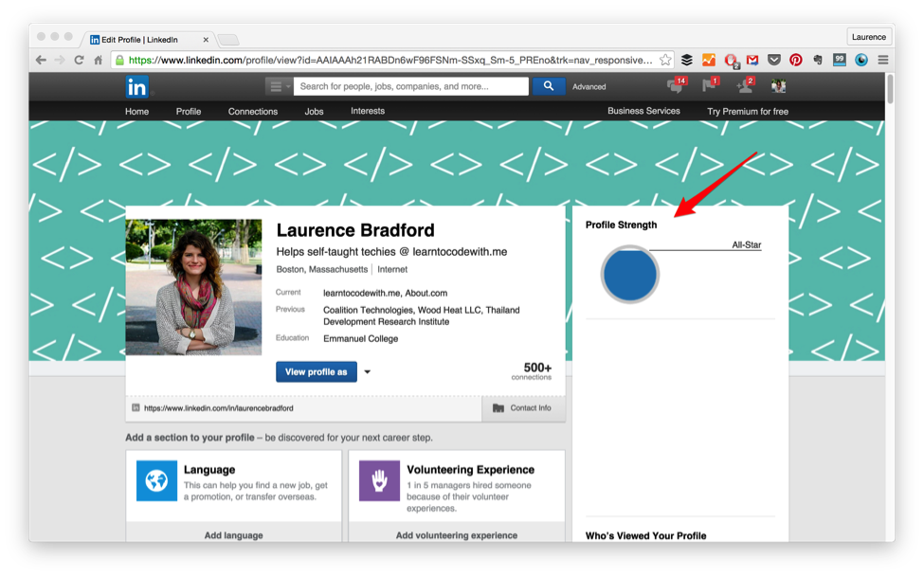Open the flag notifications icon
Image resolution: width=924 pixels, height=577 pixels.
pos(709,88)
